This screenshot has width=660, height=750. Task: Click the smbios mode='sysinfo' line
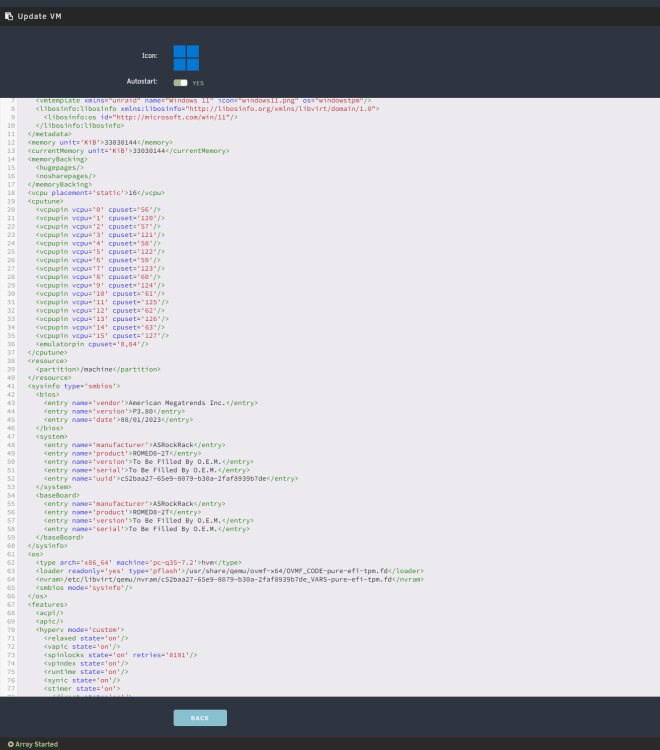point(84,587)
